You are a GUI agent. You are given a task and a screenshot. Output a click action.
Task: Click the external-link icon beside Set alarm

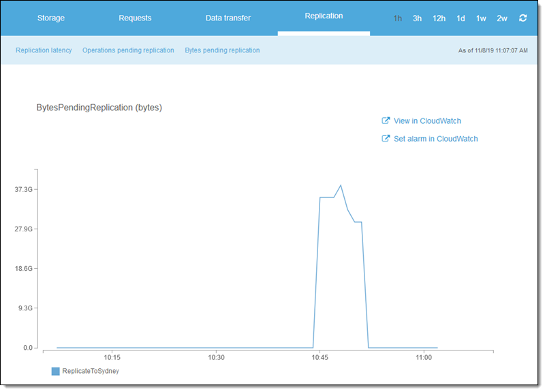386,139
